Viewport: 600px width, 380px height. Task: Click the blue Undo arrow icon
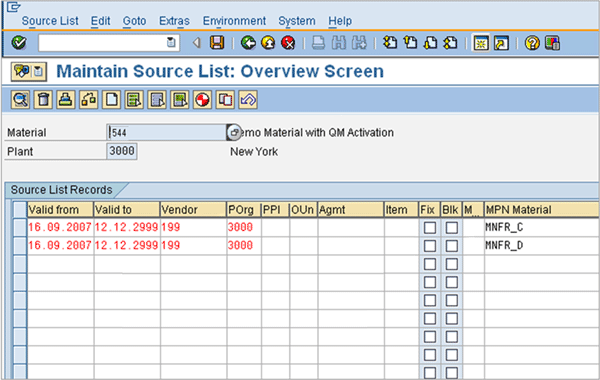point(248,100)
